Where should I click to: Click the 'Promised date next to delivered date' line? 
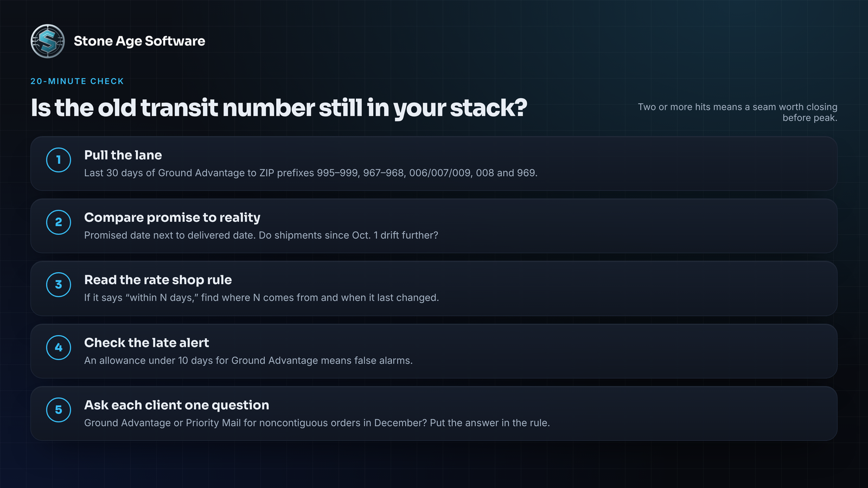tap(261, 235)
